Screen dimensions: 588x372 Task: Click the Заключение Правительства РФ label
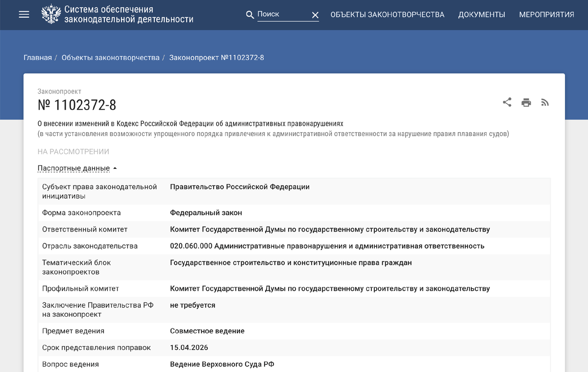98,310
